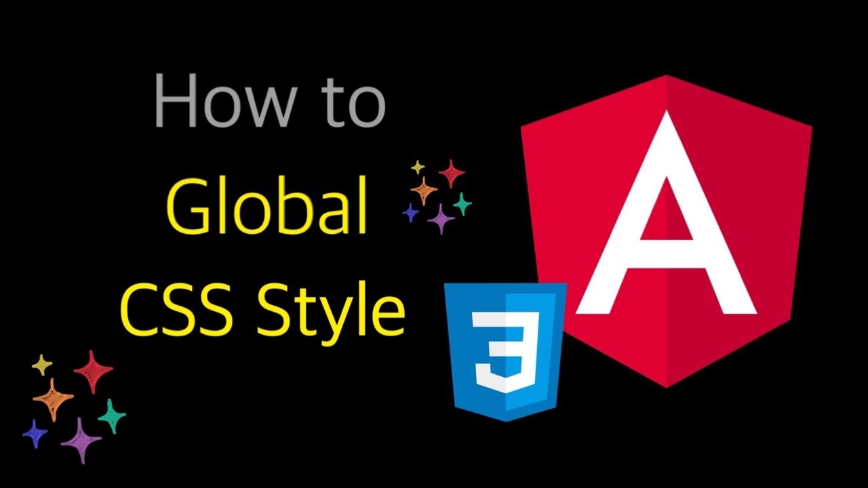Click the yellow "Global" text
Viewport: 868px width, 488px height.
point(269,205)
